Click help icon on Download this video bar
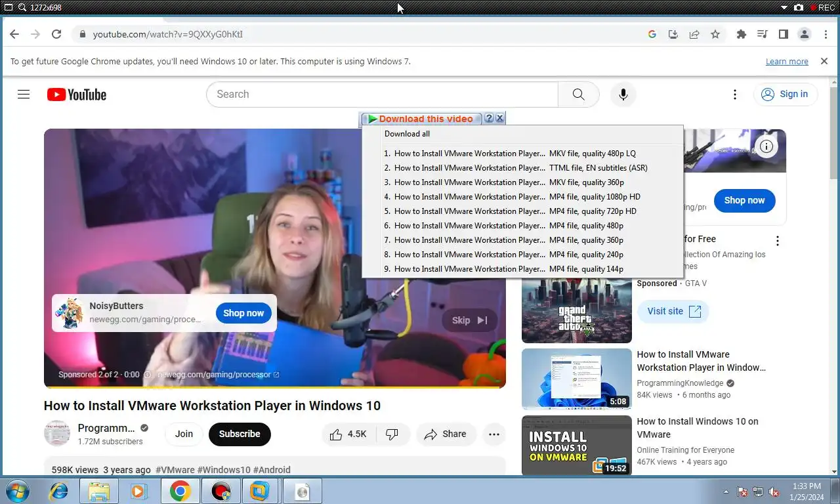 click(489, 118)
